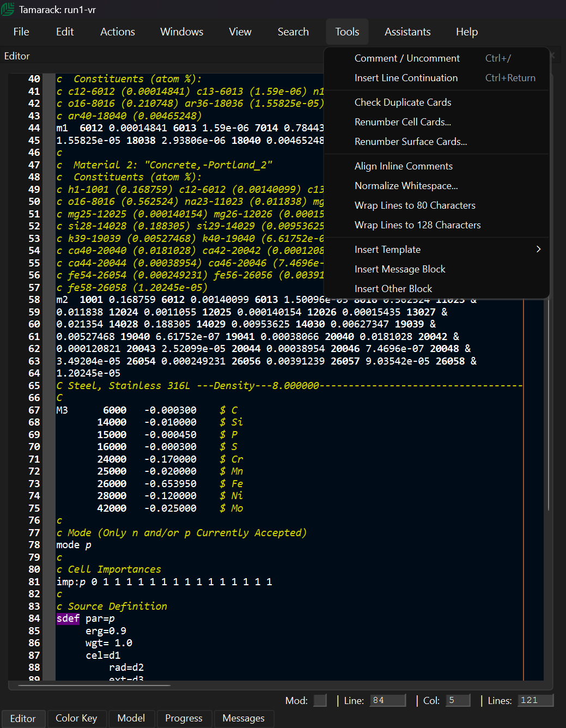Viewport: 566px width, 728px height.
Task: Choose Insert Other Block
Action: pos(436,289)
